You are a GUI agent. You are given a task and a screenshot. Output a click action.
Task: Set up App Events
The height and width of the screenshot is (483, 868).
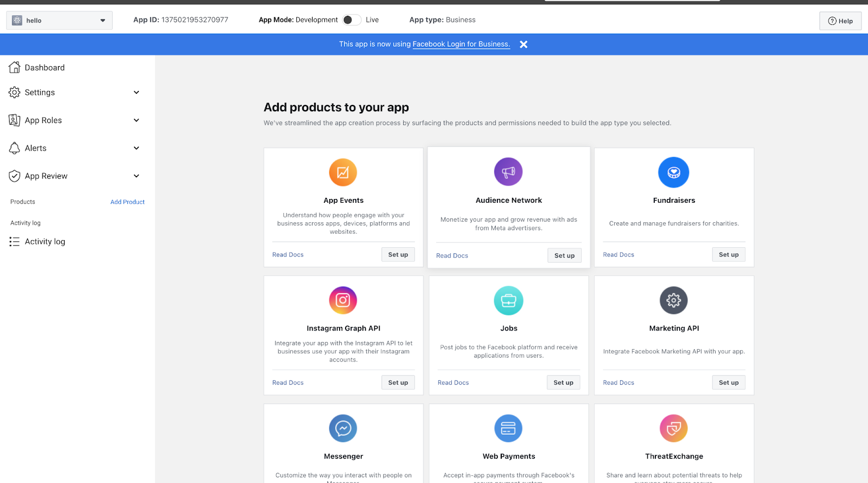[398, 255]
